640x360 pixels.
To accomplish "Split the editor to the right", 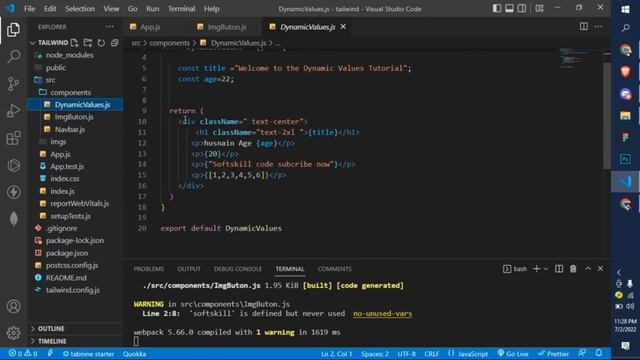I will [584, 27].
